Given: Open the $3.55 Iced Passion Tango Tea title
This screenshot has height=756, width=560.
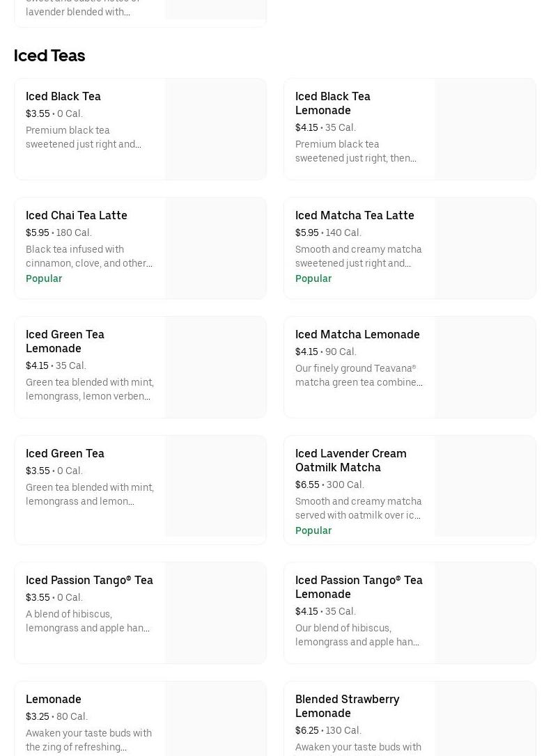Looking at the screenshot, I should (x=89, y=581).
